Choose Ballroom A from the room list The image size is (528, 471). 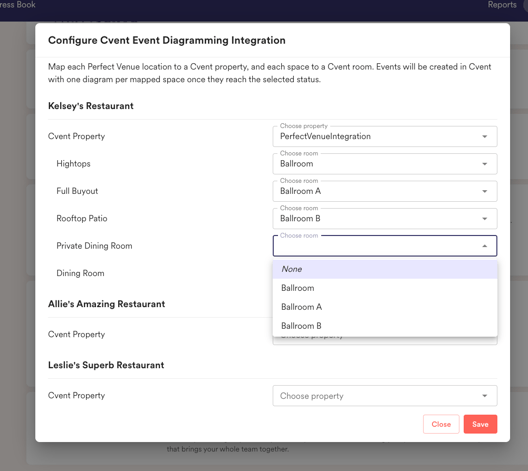coord(385,307)
